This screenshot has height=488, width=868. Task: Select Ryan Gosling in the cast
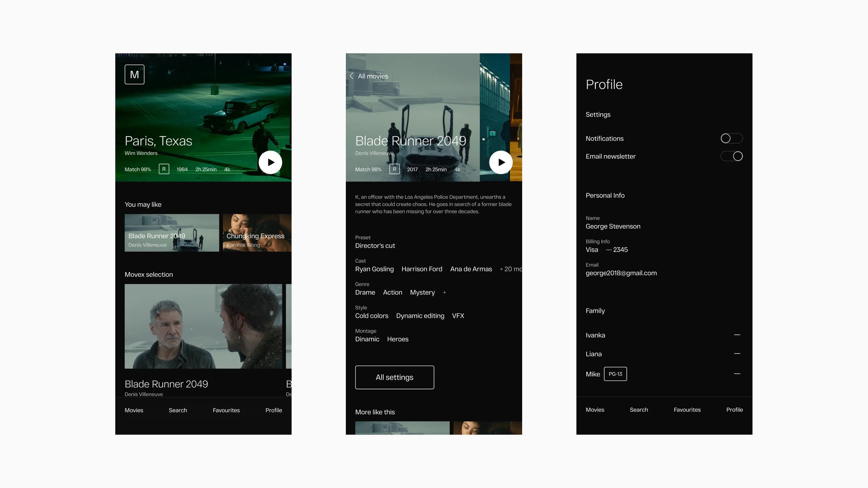[x=374, y=269]
